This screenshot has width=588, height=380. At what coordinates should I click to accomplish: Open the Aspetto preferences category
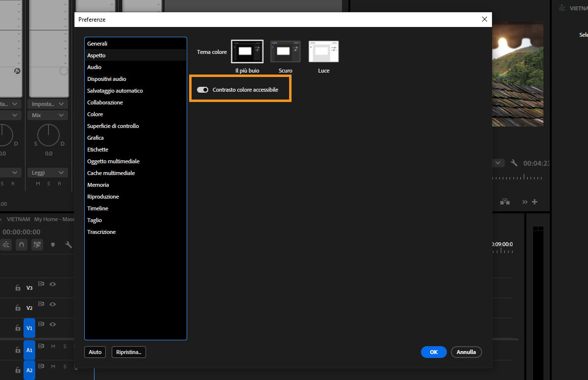coord(136,55)
